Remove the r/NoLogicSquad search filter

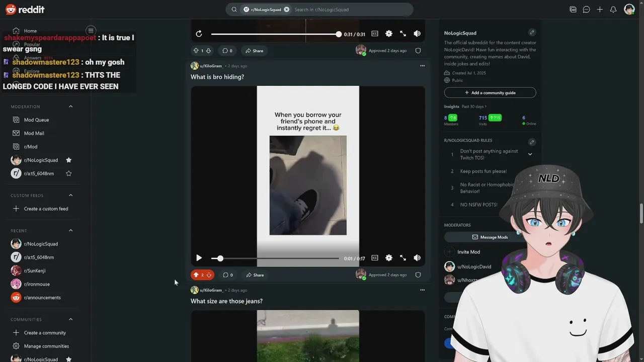coord(286,10)
